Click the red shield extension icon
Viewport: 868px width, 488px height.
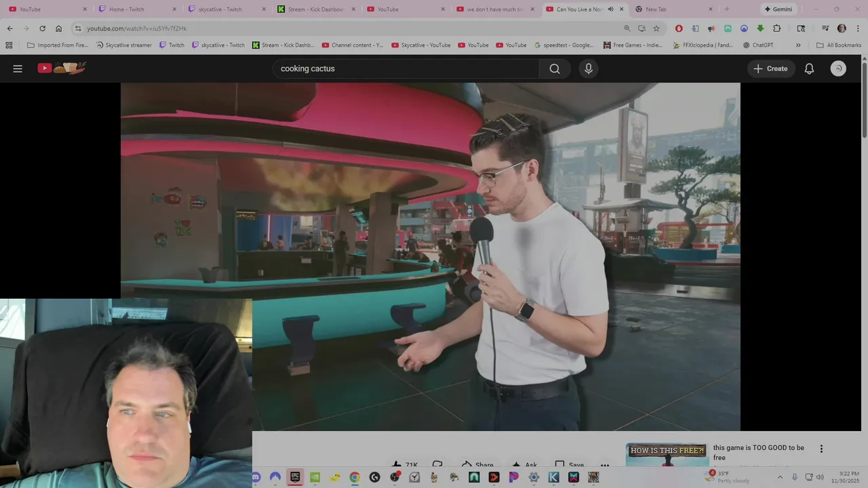(679, 28)
